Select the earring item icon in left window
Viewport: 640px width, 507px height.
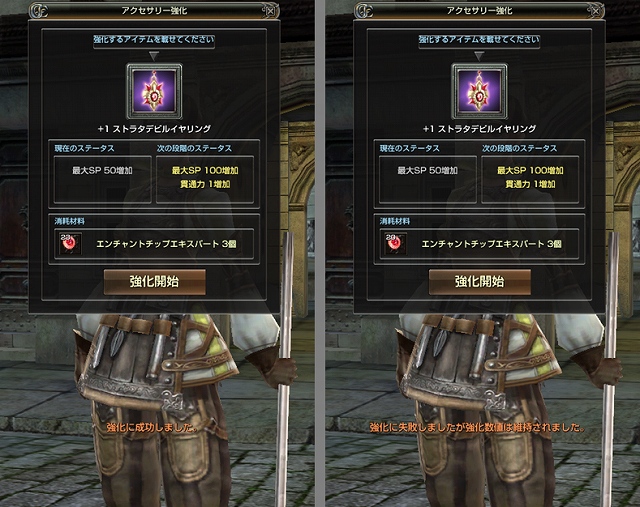tap(154, 91)
